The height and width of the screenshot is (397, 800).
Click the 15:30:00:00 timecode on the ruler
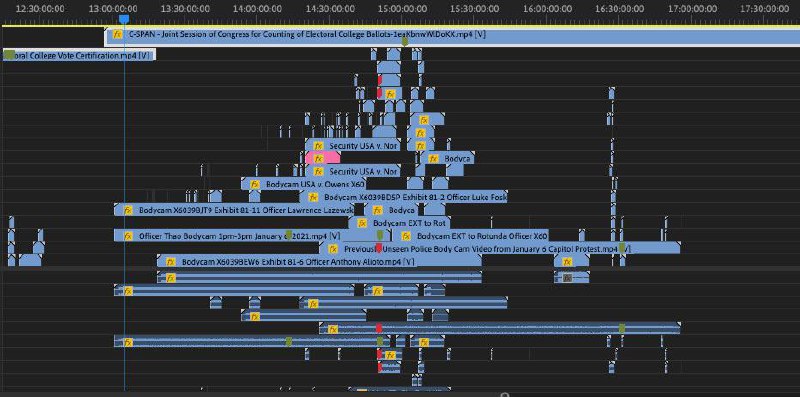(475, 9)
